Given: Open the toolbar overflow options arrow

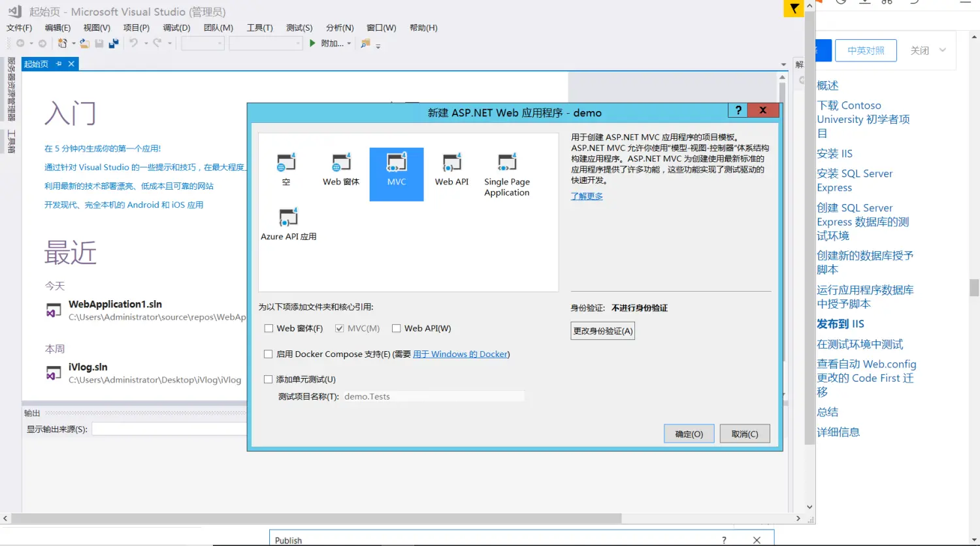Looking at the screenshot, I should 378,46.
